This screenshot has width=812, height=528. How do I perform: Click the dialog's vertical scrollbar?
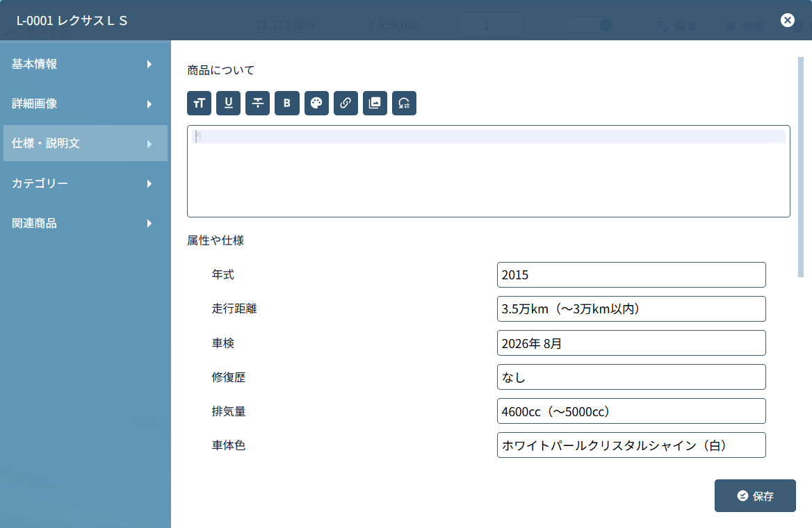(801, 167)
